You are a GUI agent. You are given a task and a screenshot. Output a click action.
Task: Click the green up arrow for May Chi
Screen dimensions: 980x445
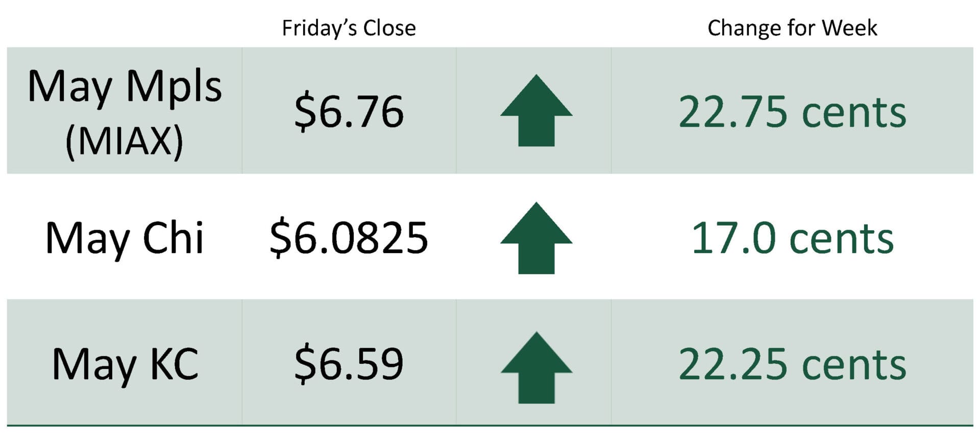click(536, 238)
